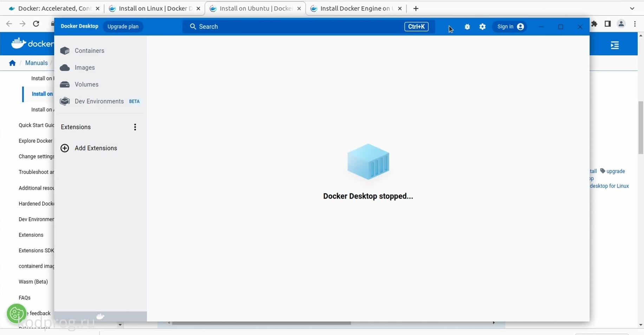The width and height of the screenshot is (644, 335).
Task: Open Change settings docs link
Action: pyautogui.click(x=36, y=156)
